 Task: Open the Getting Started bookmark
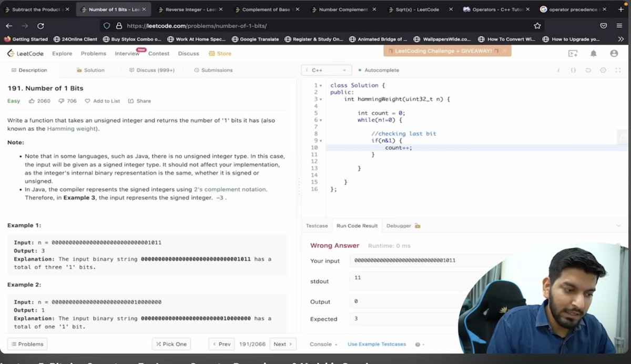[26, 39]
